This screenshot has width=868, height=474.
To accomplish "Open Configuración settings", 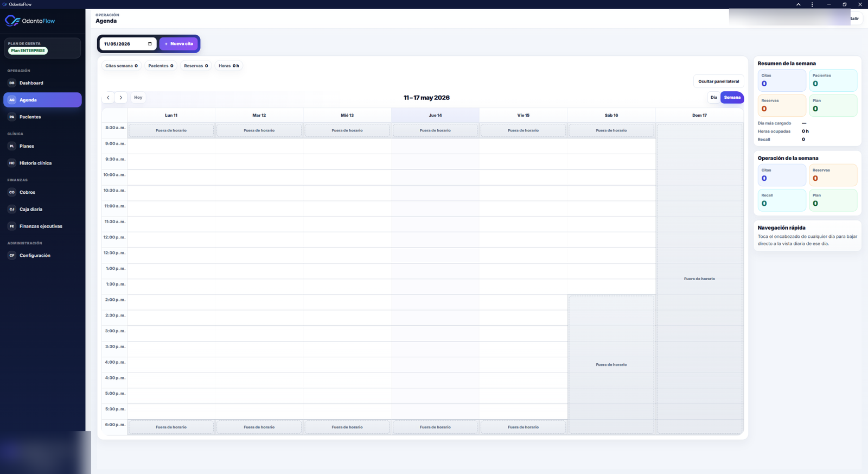I will (42, 255).
